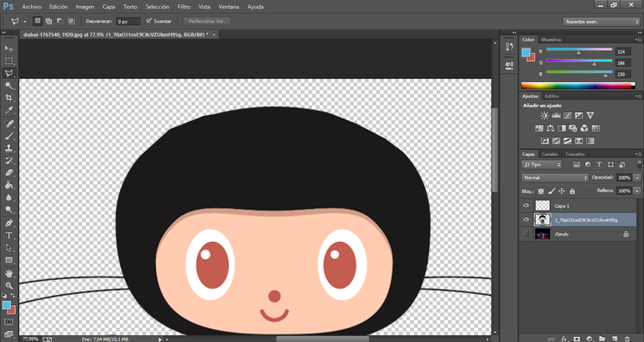
Task: Add a Brightness/Contrast adjustment
Action: pyautogui.click(x=544, y=115)
